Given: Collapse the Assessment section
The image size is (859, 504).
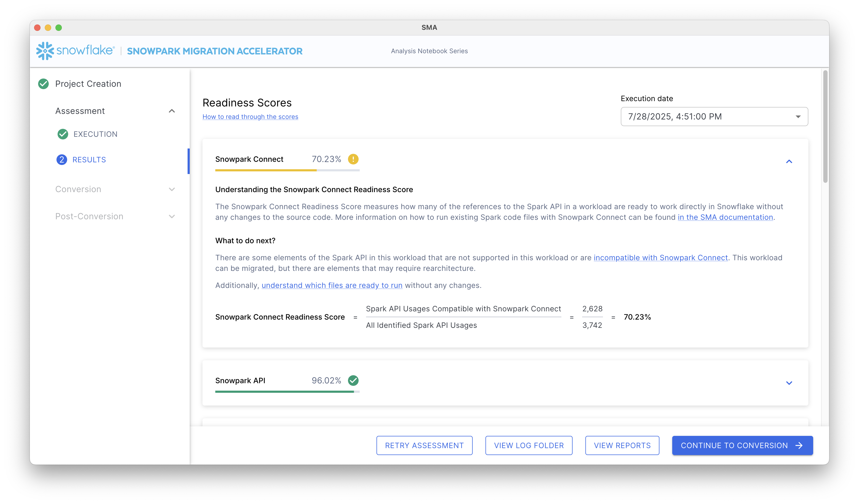Looking at the screenshot, I should tap(172, 111).
